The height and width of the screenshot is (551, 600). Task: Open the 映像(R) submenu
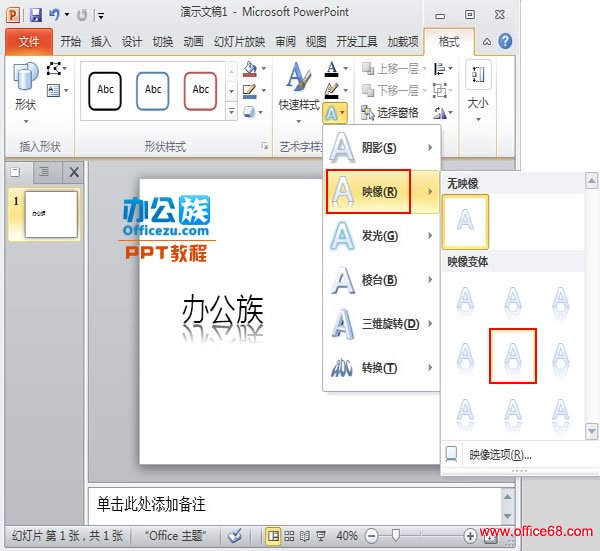tap(382, 191)
